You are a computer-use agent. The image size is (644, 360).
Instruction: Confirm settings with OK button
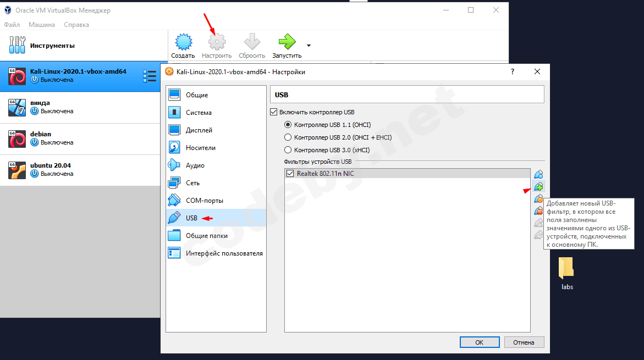[480, 342]
